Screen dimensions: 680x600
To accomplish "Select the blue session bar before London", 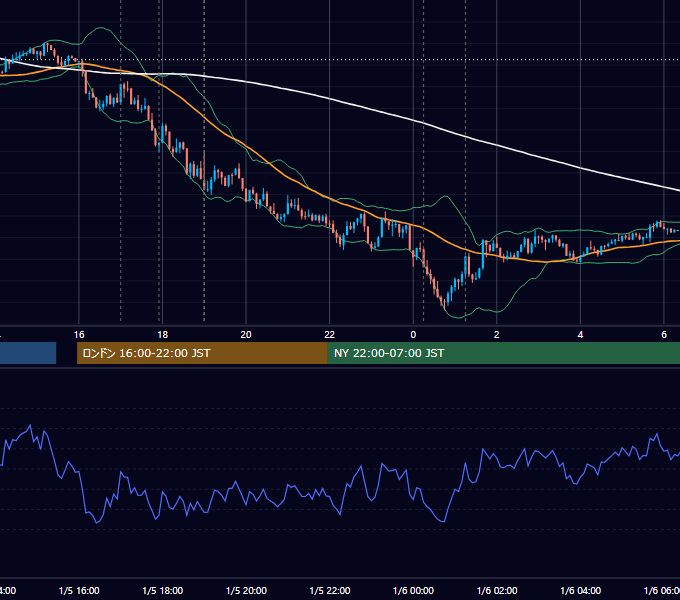I will [28, 353].
